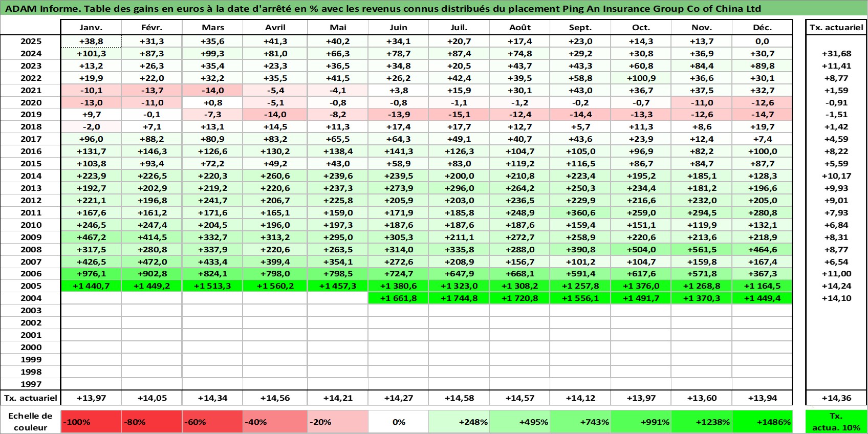
Task: Select the '+1 560,2' cell for Avril 2005
Action: [x=275, y=286]
